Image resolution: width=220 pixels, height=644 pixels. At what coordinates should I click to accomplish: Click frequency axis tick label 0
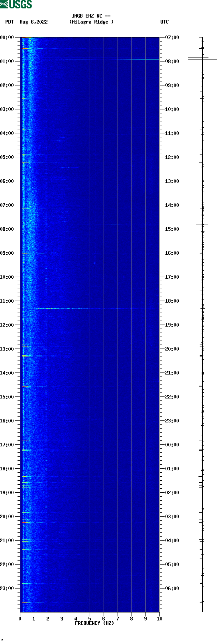(20, 619)
